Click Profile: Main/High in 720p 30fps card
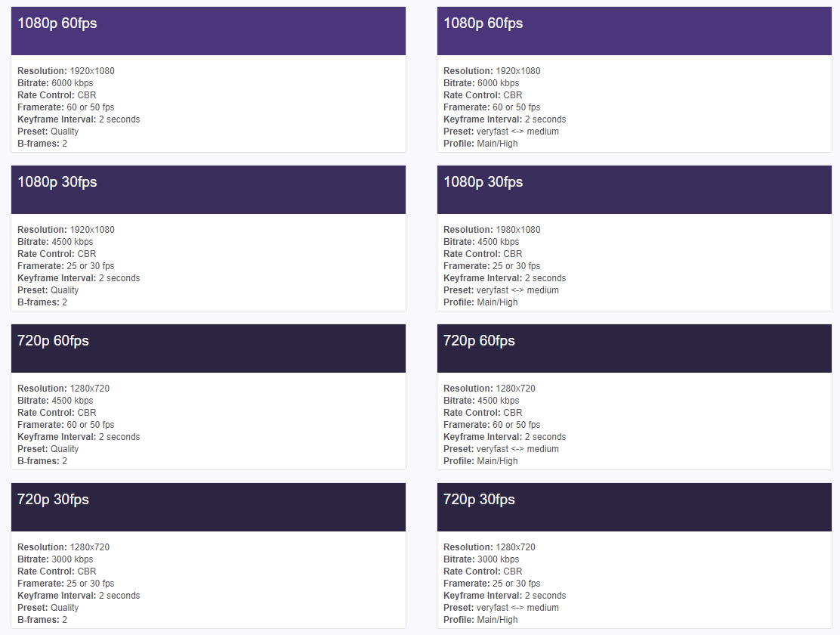840x635 pixels. (480, 620)
